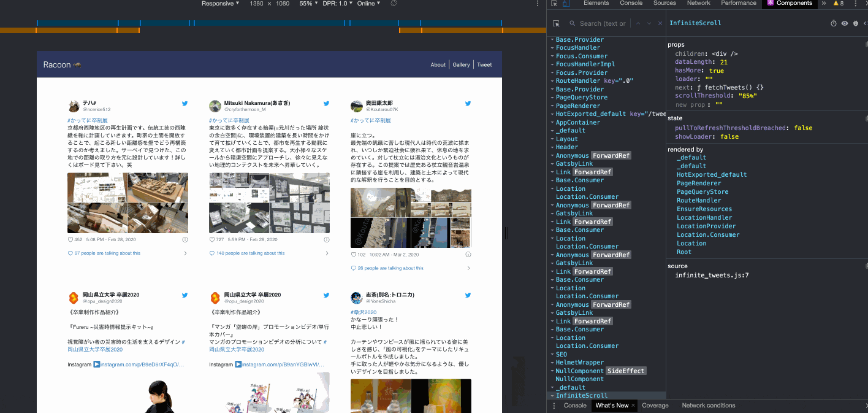Go to next search result arrow
This screenshot has height=413, width=868.
tap(649, 23)
